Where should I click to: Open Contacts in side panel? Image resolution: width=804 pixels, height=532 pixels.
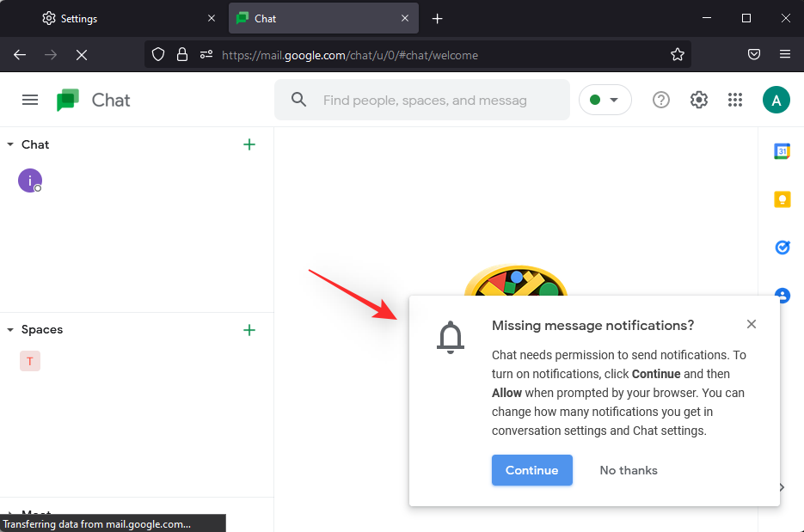click(x=782, y=295)
